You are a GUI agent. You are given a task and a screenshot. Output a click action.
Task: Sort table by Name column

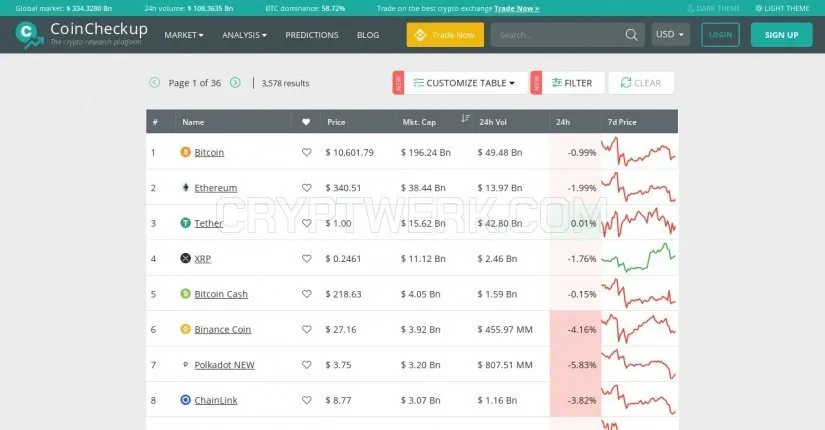click(x=193, y=122)
